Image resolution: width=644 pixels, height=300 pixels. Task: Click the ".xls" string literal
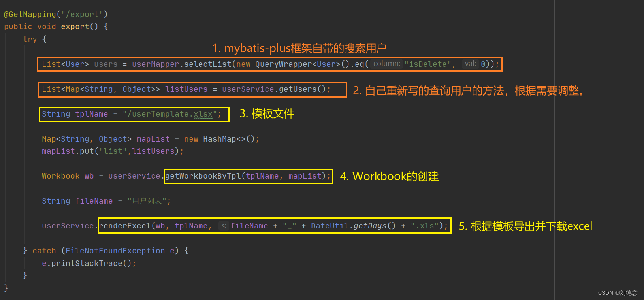[x=425, y=226]
